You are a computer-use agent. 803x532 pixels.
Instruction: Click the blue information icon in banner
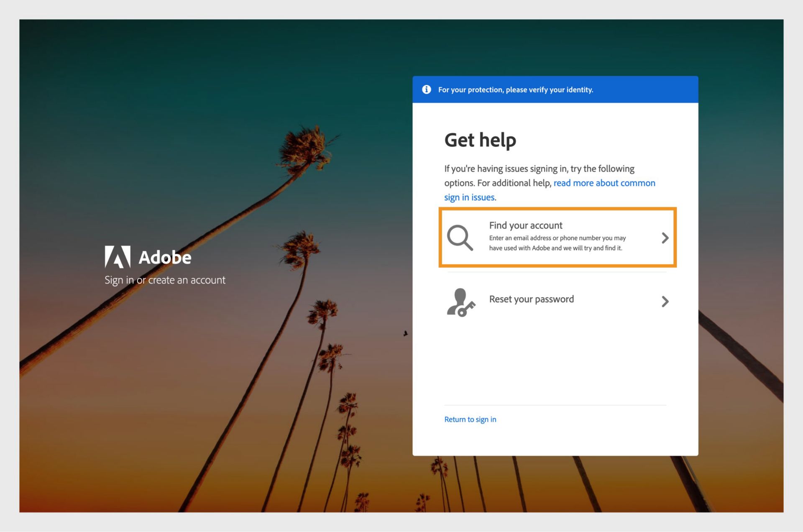tap(427, 89)
